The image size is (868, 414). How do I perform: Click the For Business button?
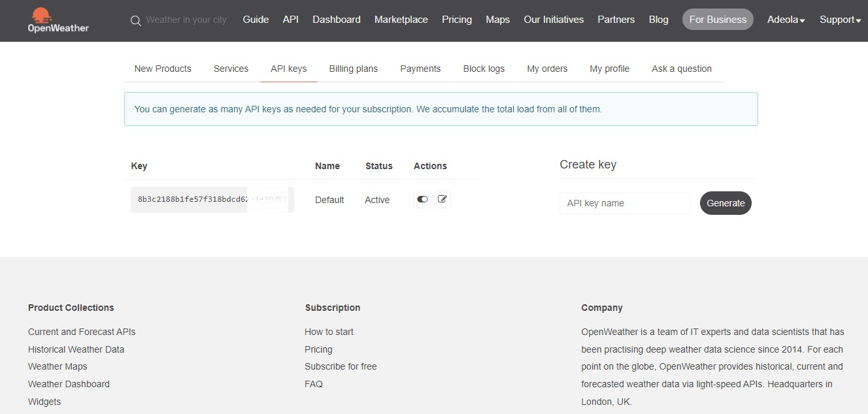pyautogui.click(x=718, y=20)
